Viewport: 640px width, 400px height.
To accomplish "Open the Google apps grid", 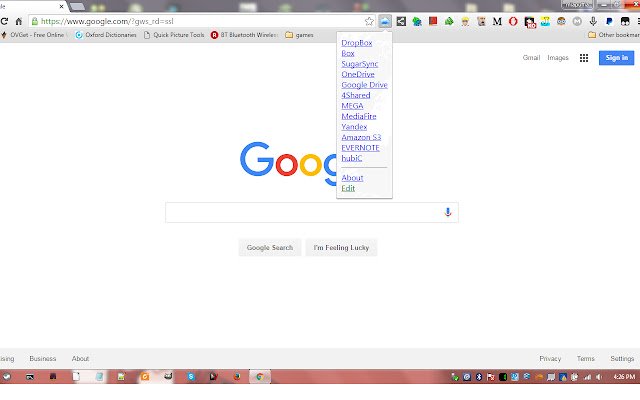I will (584, 58).
